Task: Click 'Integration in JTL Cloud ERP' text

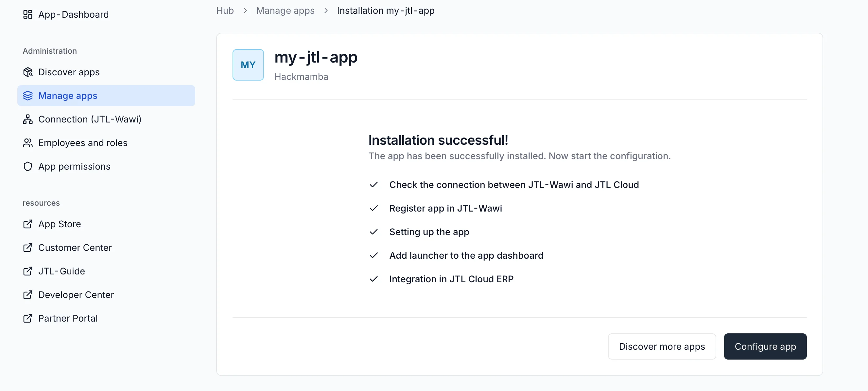Action: click(x=451, y=279)
